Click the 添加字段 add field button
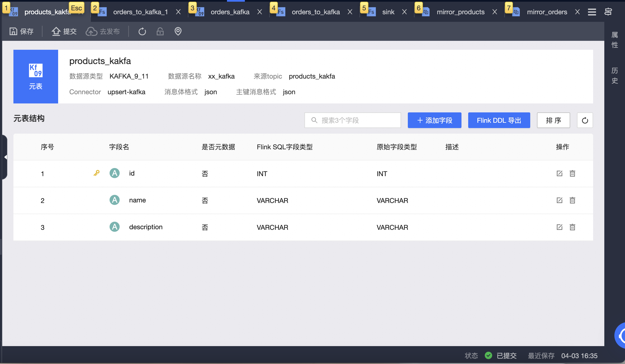The height and width of the screenshot is (364, 625). pyautogui.click(x=435, y=120)
